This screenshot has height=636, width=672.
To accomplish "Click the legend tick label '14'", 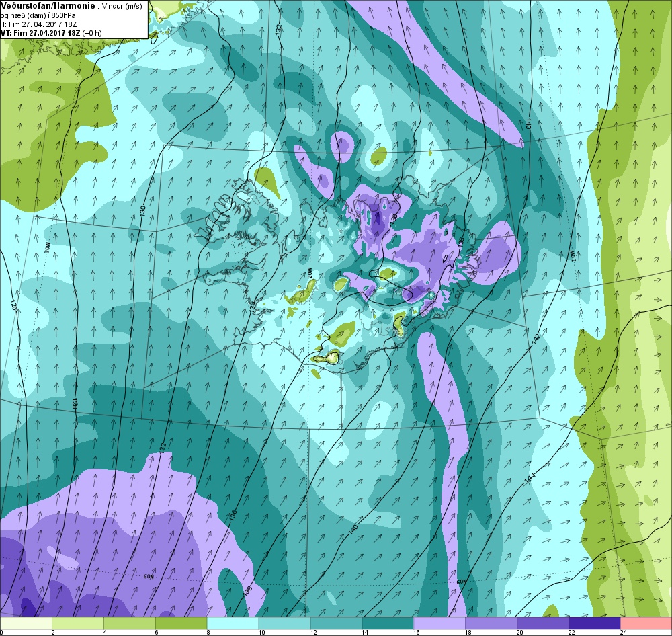I will tap(365, 632).
